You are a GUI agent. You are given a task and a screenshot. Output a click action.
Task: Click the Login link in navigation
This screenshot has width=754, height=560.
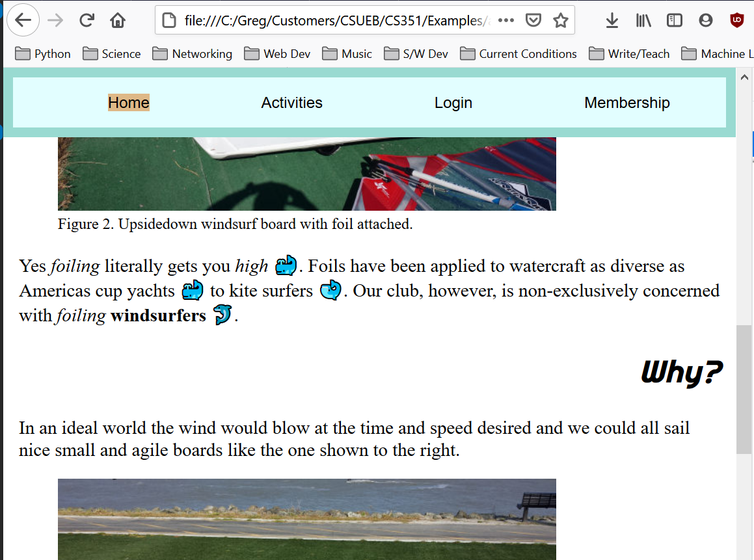(x=453, y=103)
